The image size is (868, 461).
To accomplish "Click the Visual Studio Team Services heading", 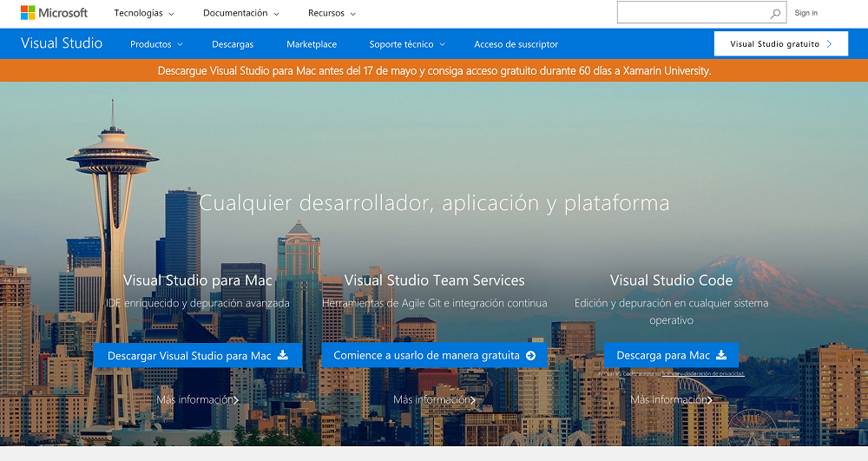I will point(435,280).
